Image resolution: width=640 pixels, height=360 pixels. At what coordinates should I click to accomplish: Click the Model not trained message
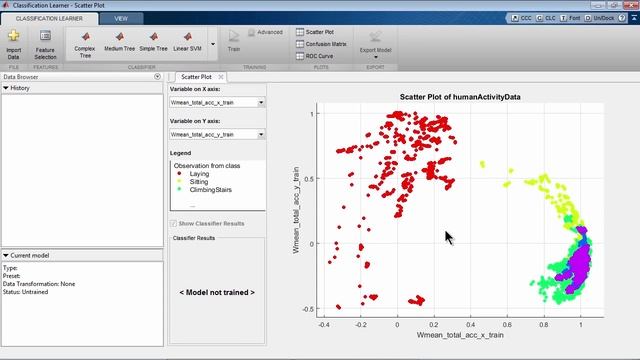pos(217,292)
